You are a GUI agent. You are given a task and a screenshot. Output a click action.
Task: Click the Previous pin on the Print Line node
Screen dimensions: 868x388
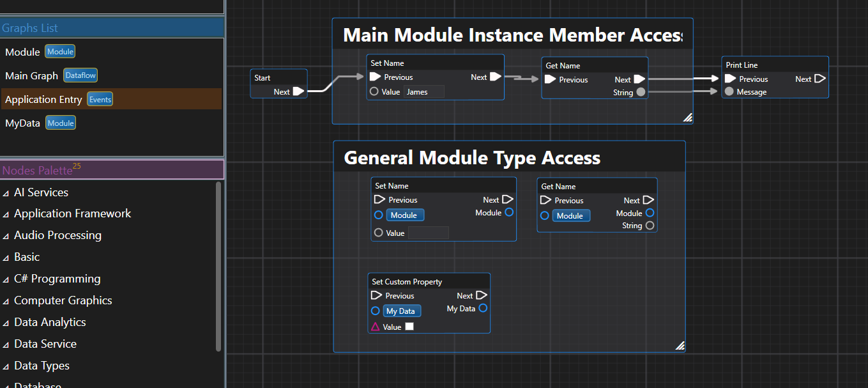click(730, 79)
